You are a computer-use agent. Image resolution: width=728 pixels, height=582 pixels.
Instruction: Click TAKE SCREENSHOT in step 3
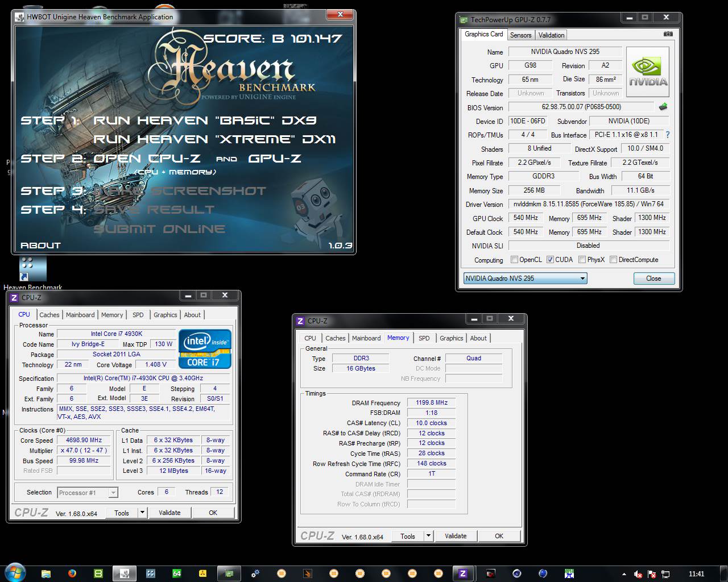coord(180,191)
